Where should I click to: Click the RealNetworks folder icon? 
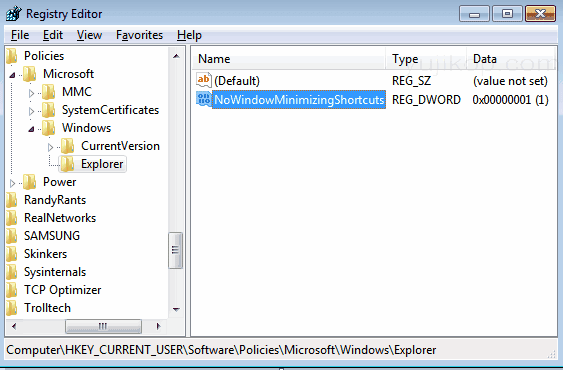coord(12,218)
